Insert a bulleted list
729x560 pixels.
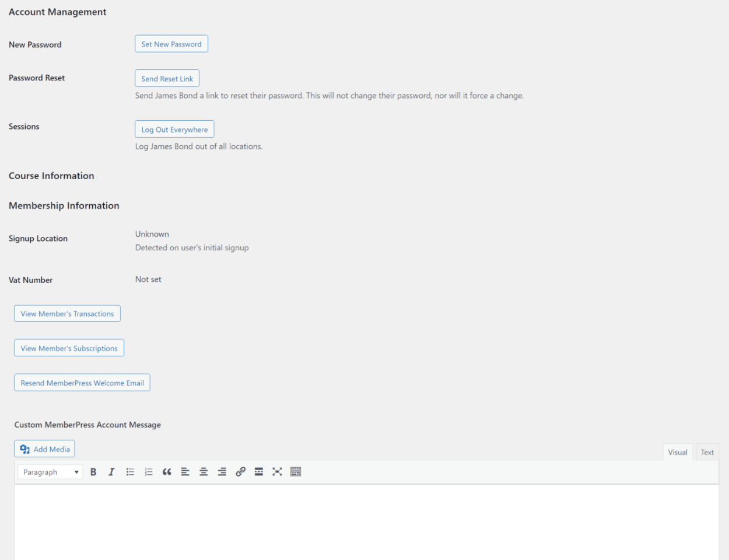click(x=130, y=472)
